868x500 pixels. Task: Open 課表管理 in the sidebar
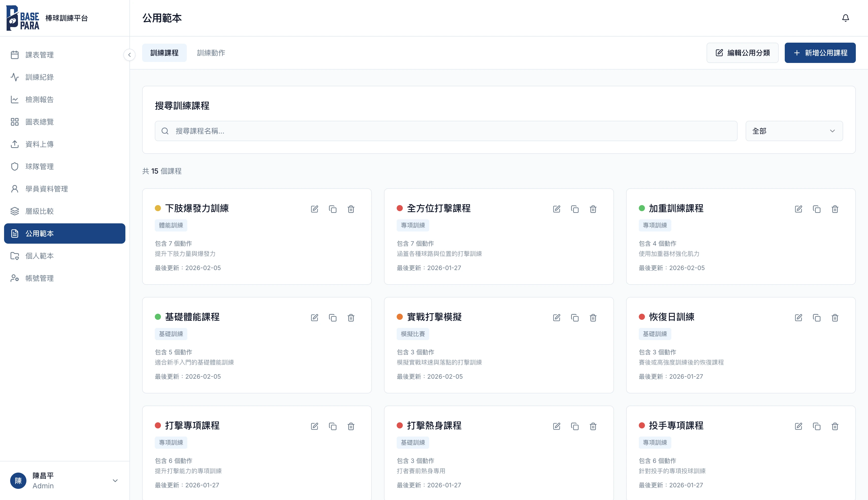click(64, 55)
